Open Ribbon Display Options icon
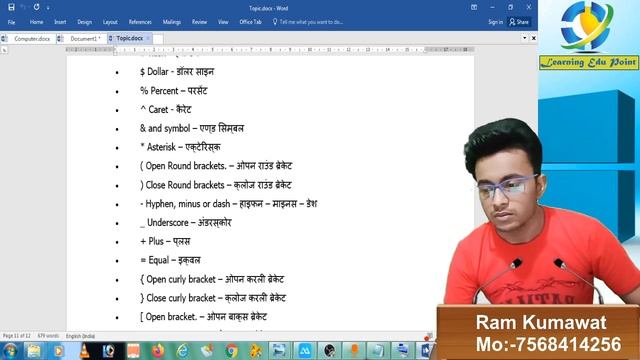 click(x=474, y=7)
